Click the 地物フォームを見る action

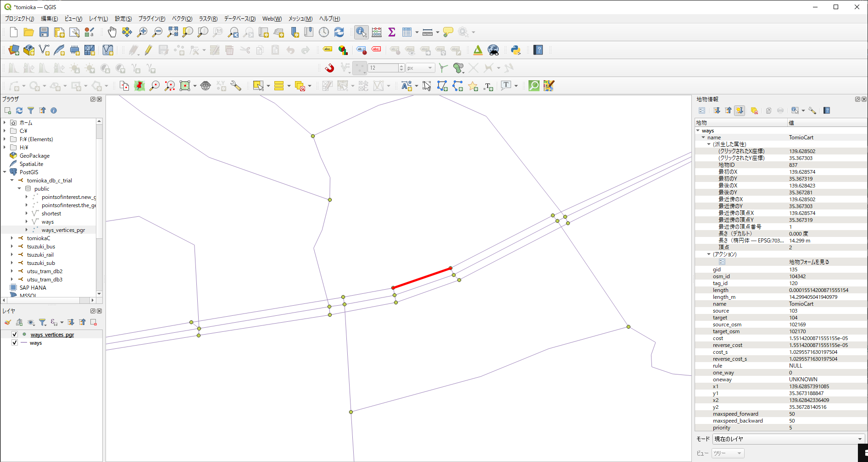pos(809,262)
